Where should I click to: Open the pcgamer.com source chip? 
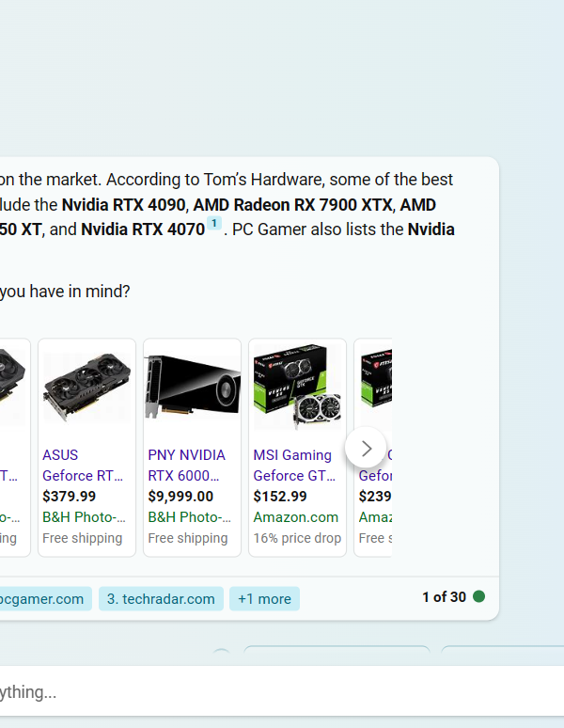[x=44, y=598]
